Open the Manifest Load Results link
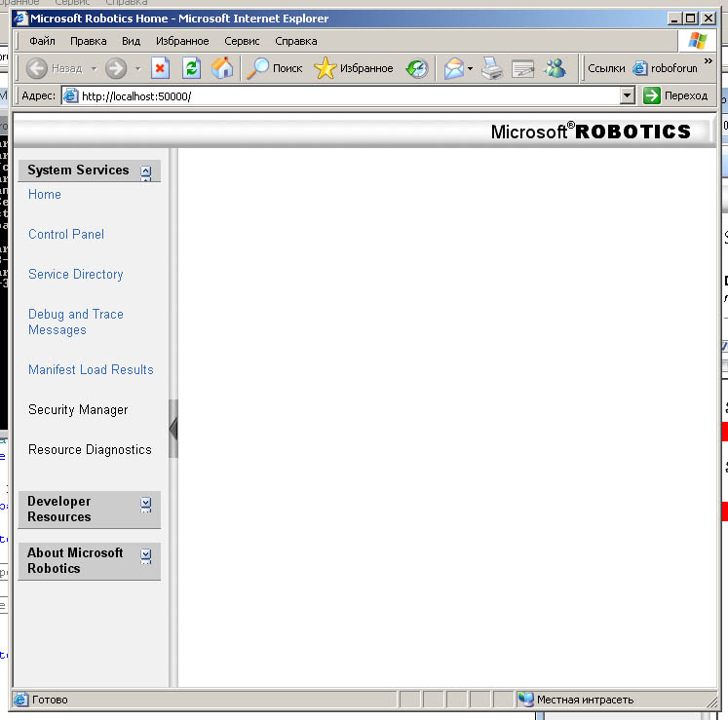The width and height of the screenshot is (728, 720). click(x=91, y=369)
